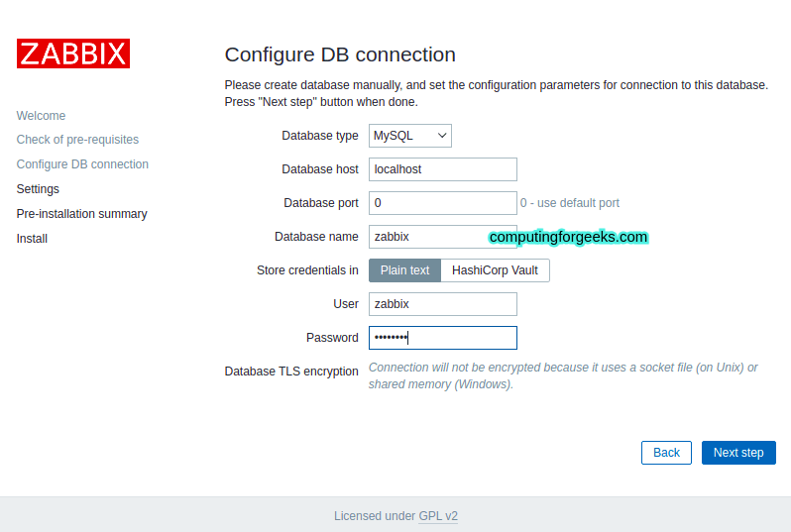
Task: Click into the Database port field
Action: (443, 203)
